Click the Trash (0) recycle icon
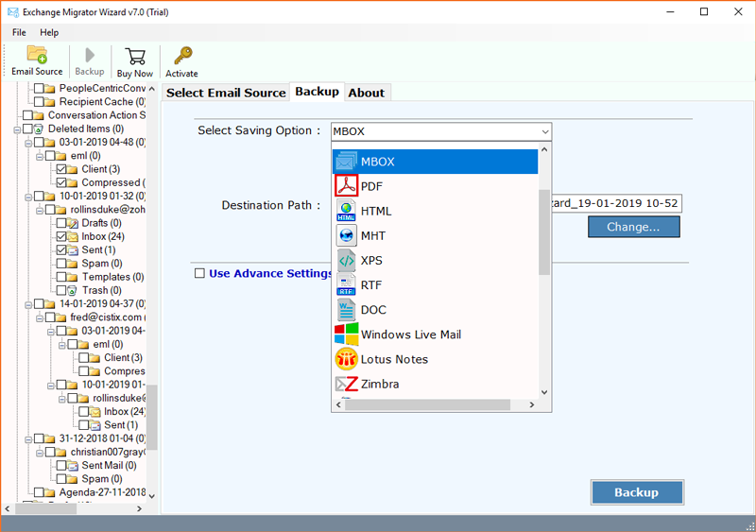The height and width of the screenshot is (532, 756). click(x=73, y=291)
